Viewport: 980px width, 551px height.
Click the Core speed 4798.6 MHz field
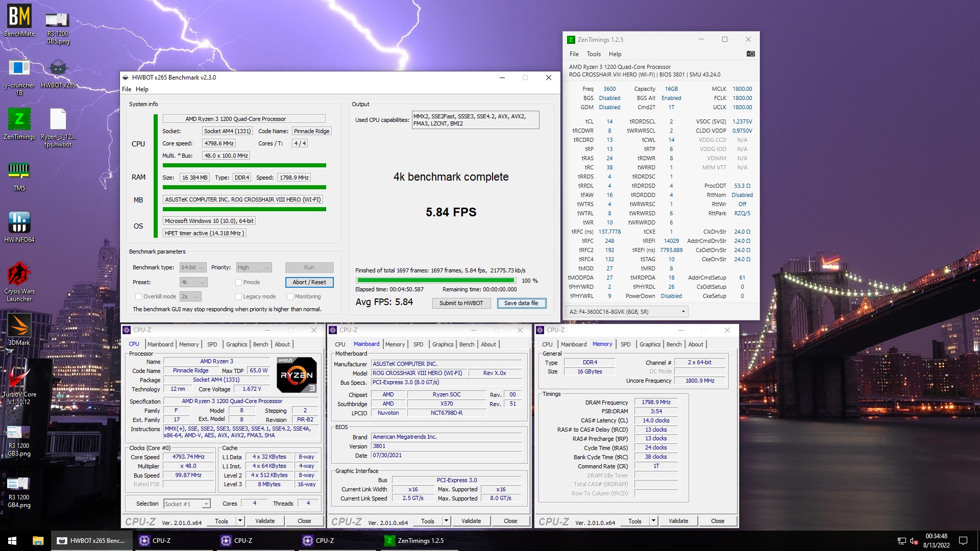point(219,143)
